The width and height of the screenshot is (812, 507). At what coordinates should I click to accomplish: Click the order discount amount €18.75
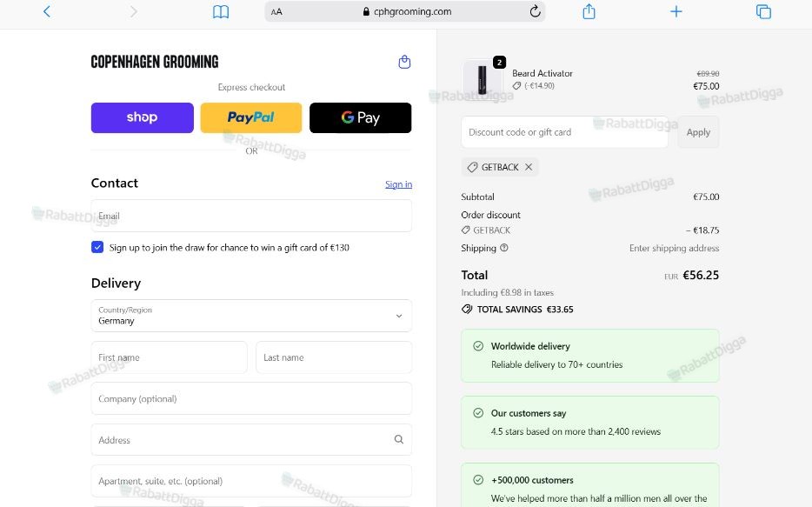[x=702, y=230]
